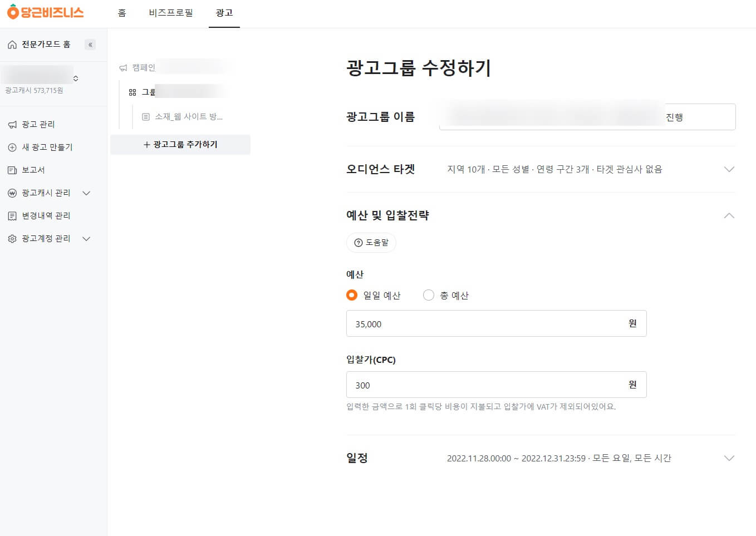The height and width of the screenshot is (536, 756).
Task: Click the 입찰가(CPC) field showing 300
Action: click(x=497, y=385)
